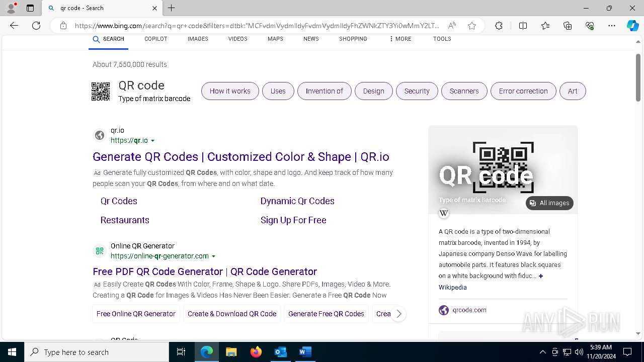
Task: Click the volume icon in system tray
Action: pyautogui.click(x=579, y=352)
